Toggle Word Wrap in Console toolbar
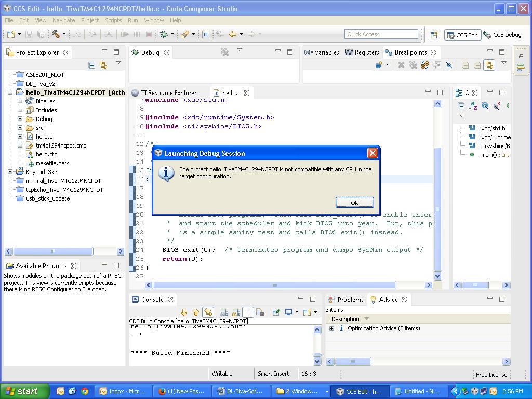 [248, 312]
